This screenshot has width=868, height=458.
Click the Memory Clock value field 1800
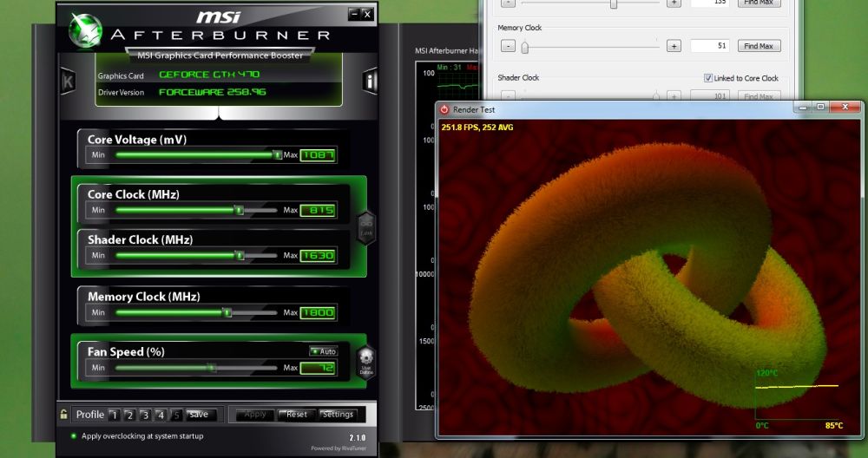pos(318,312)
